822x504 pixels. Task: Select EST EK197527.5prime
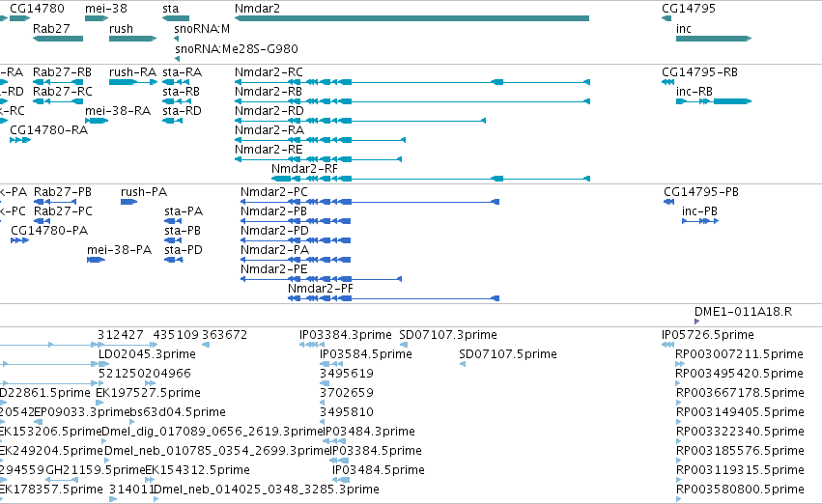[x=148, y=394]
